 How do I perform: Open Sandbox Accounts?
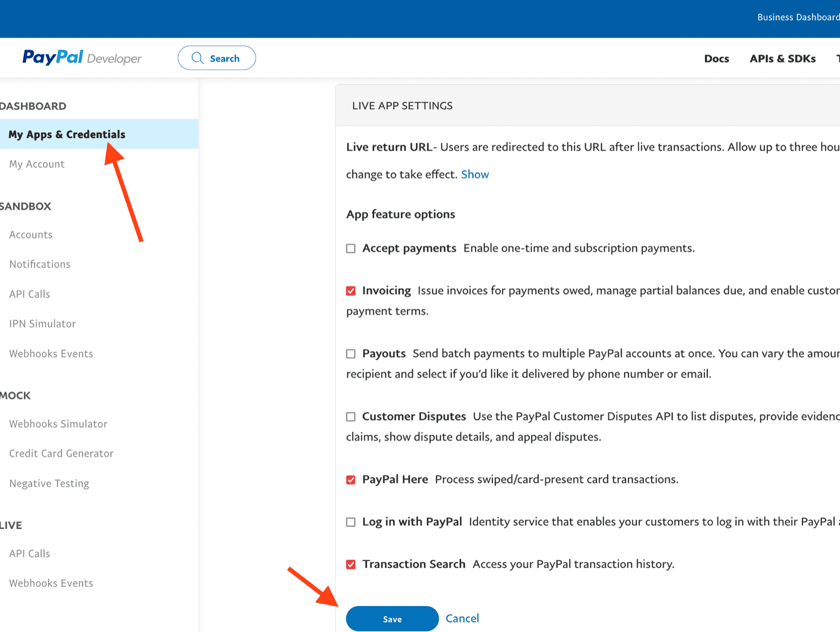click(x=31, y=235)
